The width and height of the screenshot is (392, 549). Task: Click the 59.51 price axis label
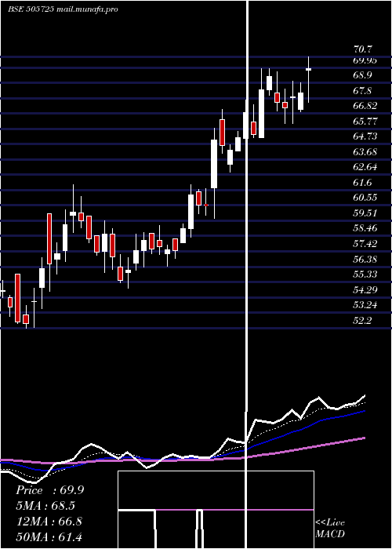point(365,213)
